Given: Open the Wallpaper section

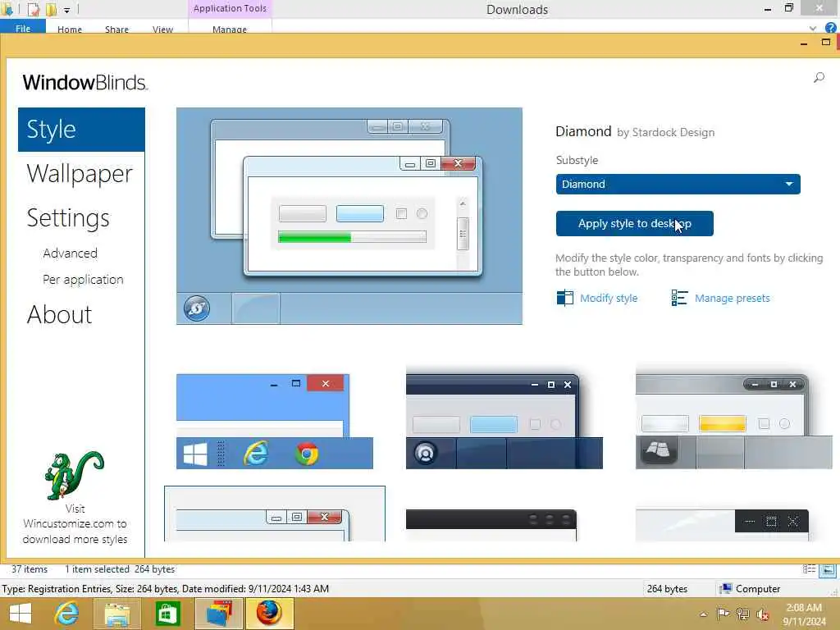Looking at the screenshot, I should tap(80, 174).
